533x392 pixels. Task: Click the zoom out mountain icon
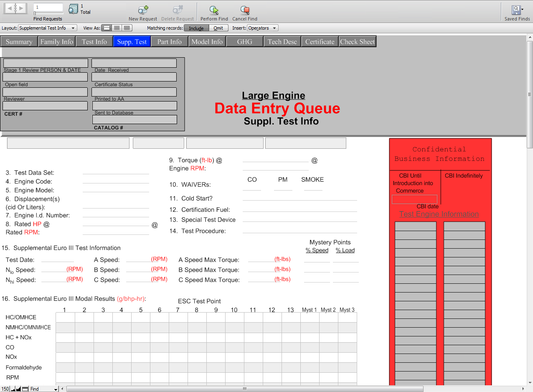tap(13, 389)
